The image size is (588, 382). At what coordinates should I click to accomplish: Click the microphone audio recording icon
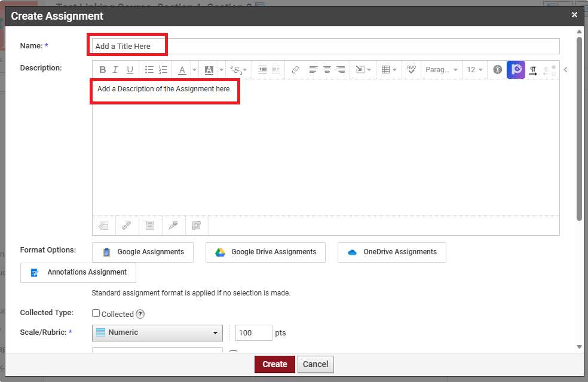[173, 225]
